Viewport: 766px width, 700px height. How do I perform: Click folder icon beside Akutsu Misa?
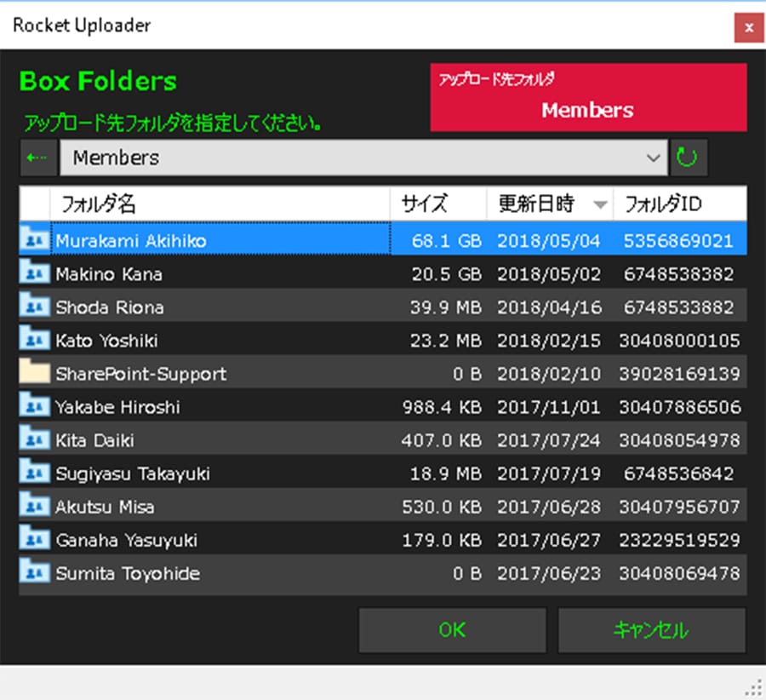[x=35, y=505]
